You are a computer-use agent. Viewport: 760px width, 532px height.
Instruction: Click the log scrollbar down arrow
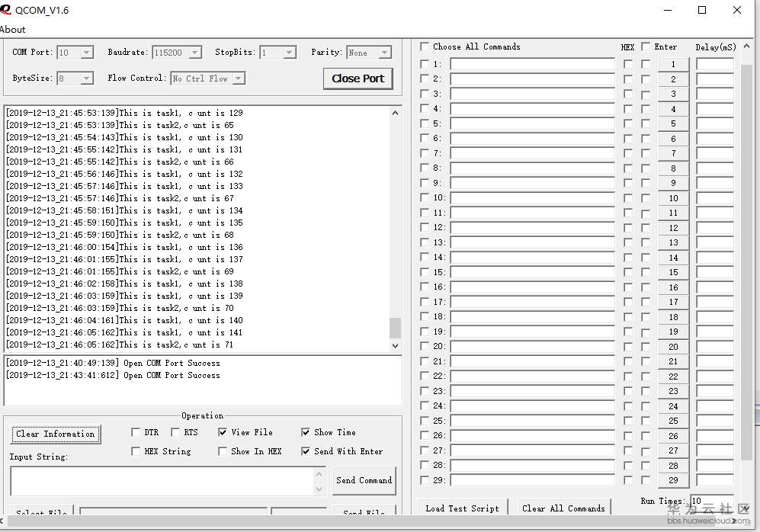tap(395, 346)
